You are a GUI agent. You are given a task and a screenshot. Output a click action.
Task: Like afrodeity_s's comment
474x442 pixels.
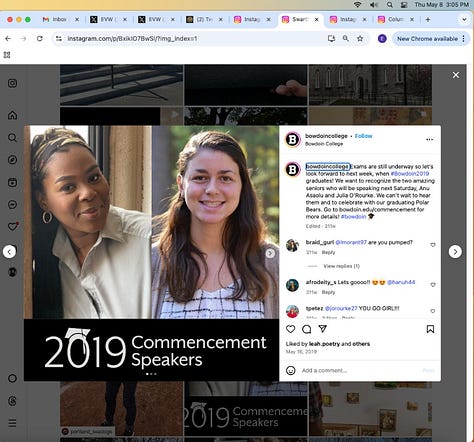pyautogui.click(x=433, y=285)
